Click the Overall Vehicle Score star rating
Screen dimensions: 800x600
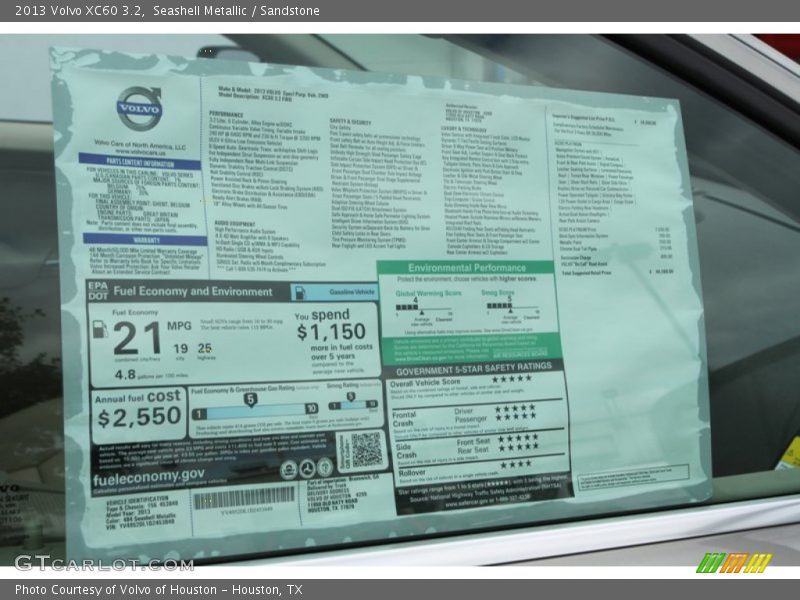(511, 379)
